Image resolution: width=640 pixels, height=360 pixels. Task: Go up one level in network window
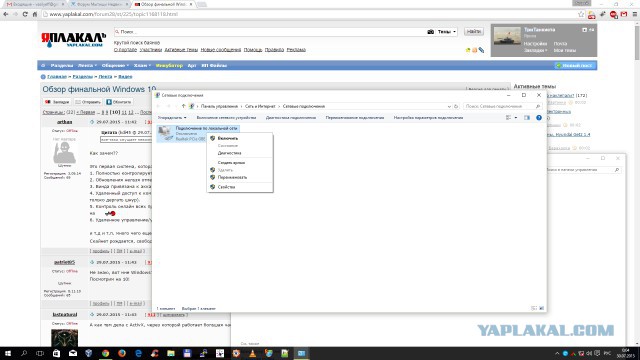pos(183,106)
